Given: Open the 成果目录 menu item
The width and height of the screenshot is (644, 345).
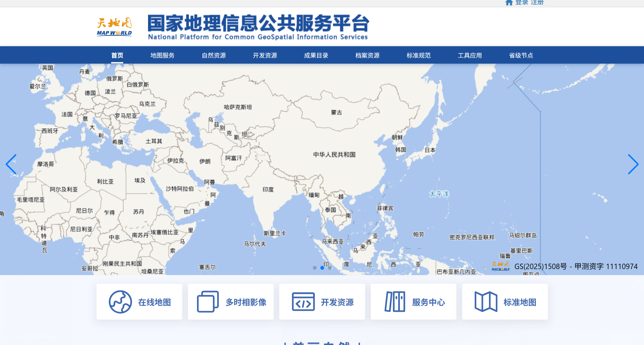Looking at the screenshot, I should pos(316,55).
